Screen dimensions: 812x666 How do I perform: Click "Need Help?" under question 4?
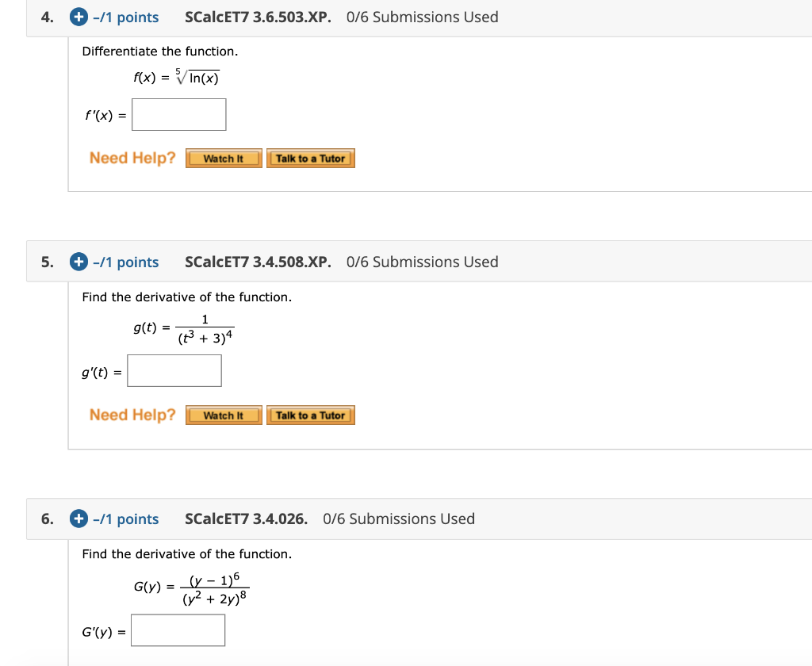tap(132, 158)
